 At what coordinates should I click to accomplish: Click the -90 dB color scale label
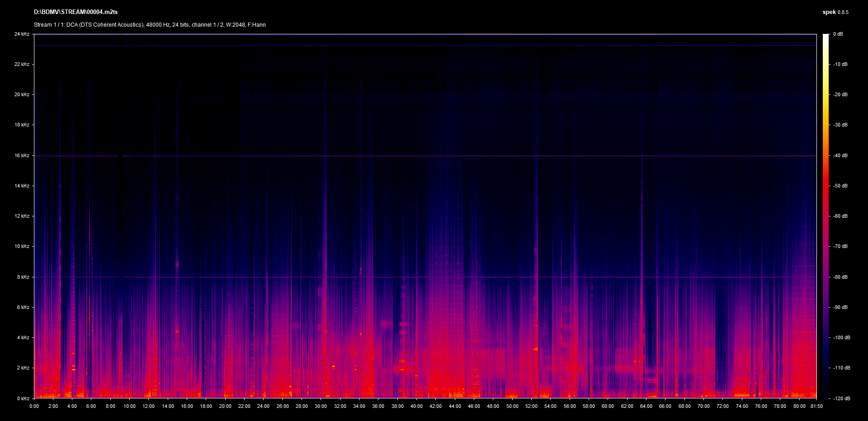click(840, 308)
